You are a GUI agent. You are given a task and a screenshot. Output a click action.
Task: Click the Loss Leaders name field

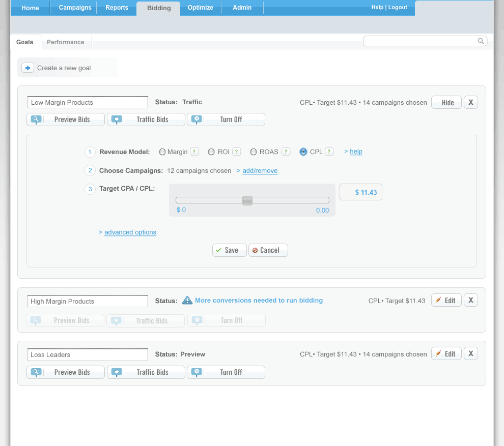[88, 354]
